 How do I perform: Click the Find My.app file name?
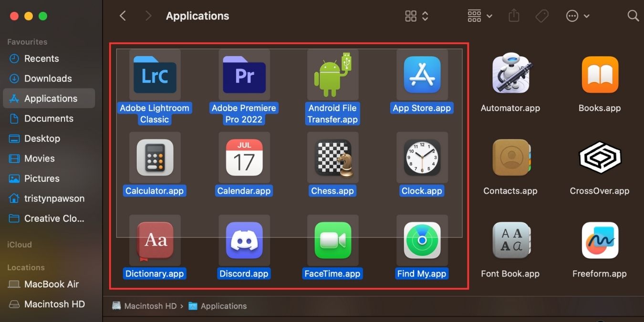(422, 274)
